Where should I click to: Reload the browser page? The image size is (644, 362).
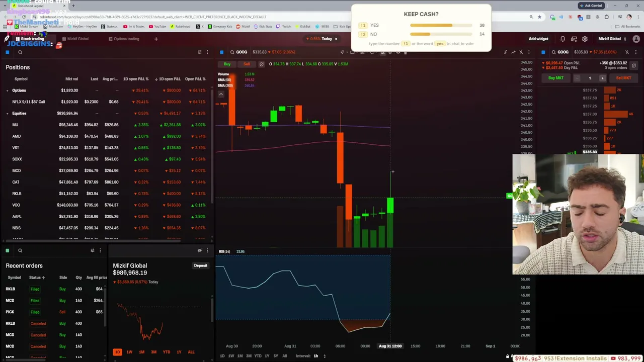coord(24,17)
